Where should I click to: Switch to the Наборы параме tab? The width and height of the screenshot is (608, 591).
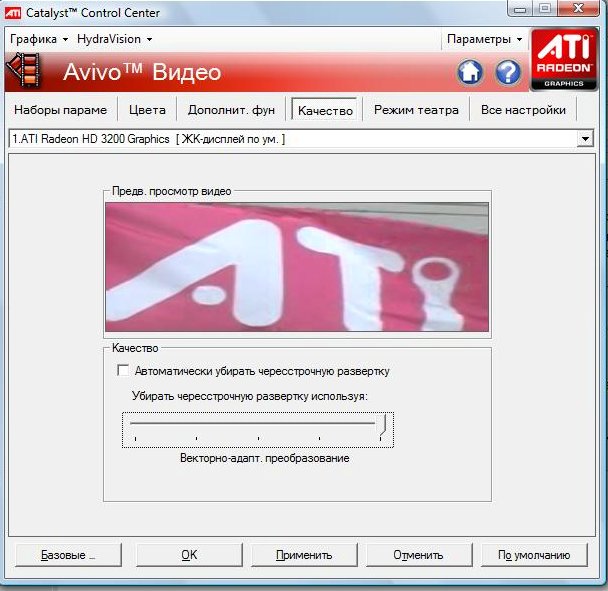click(60, 110)
